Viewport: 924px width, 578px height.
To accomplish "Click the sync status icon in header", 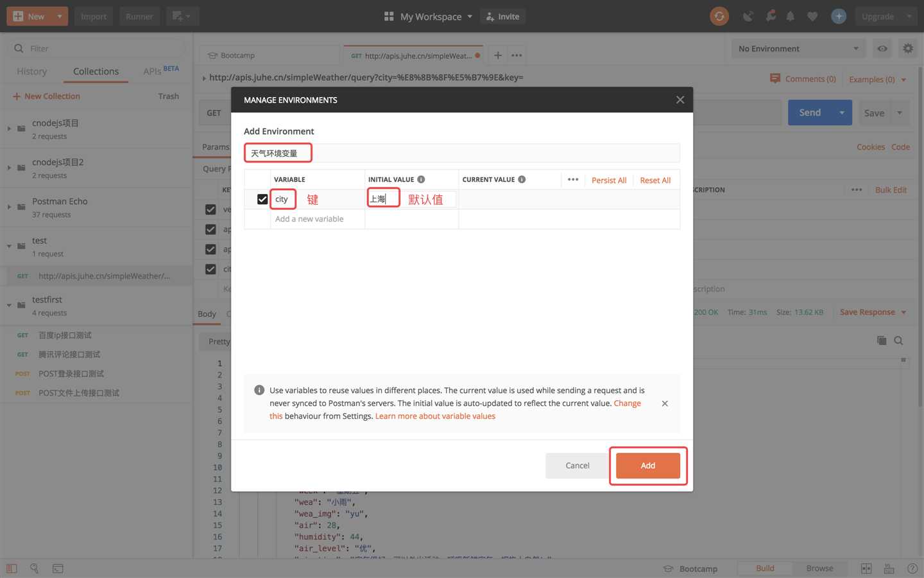I will (719, 16).
